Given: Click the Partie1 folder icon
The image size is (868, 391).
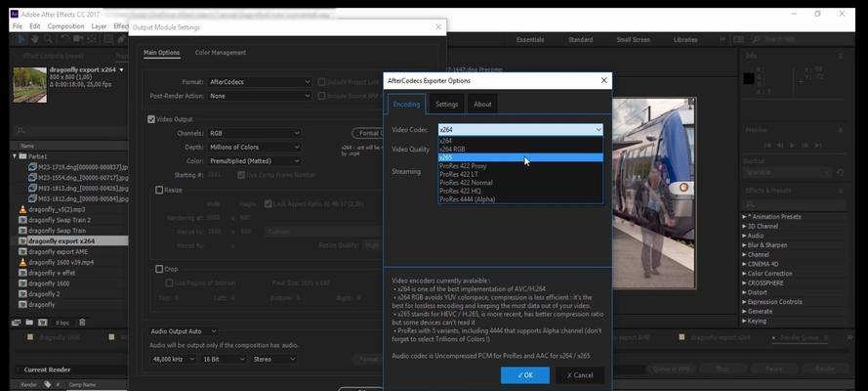Looking at the screenshot, I should (x=22, y=156).
